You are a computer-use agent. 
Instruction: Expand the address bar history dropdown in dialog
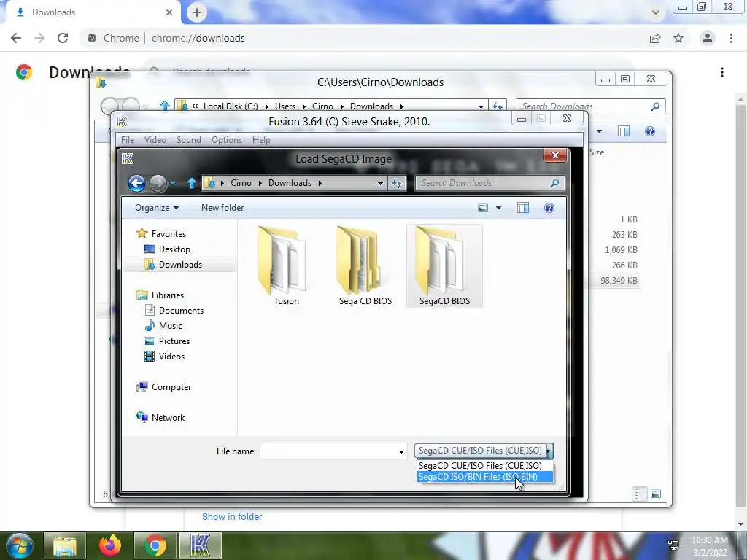[380, 183]
